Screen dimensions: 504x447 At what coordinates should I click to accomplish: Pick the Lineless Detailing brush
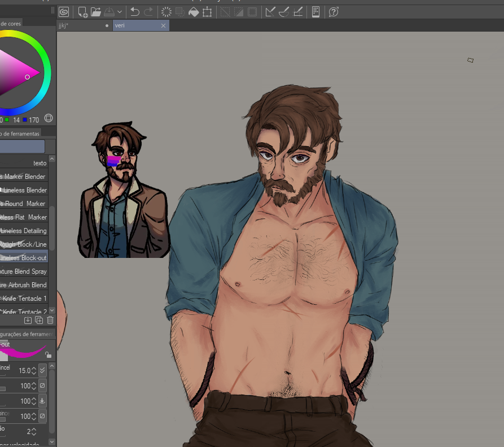[24, 231]
